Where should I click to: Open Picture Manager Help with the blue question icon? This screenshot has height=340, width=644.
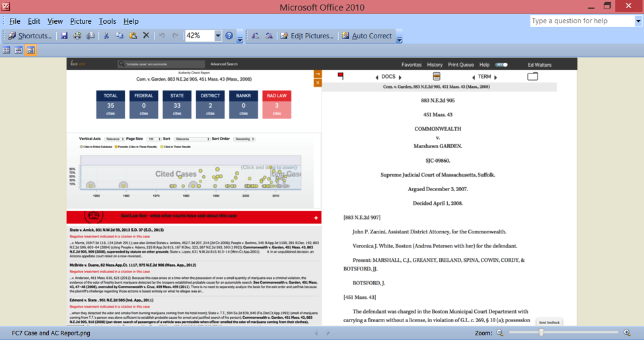pos(229,36)
